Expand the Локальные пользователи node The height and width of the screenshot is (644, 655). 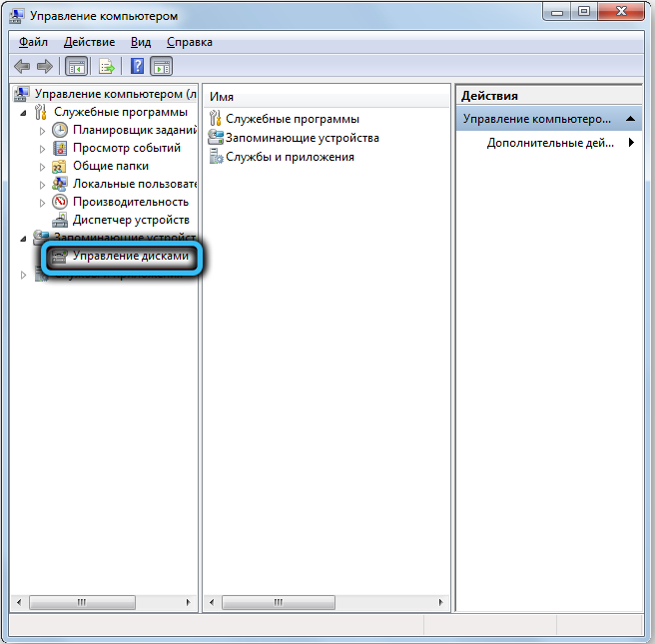point(42,185)
